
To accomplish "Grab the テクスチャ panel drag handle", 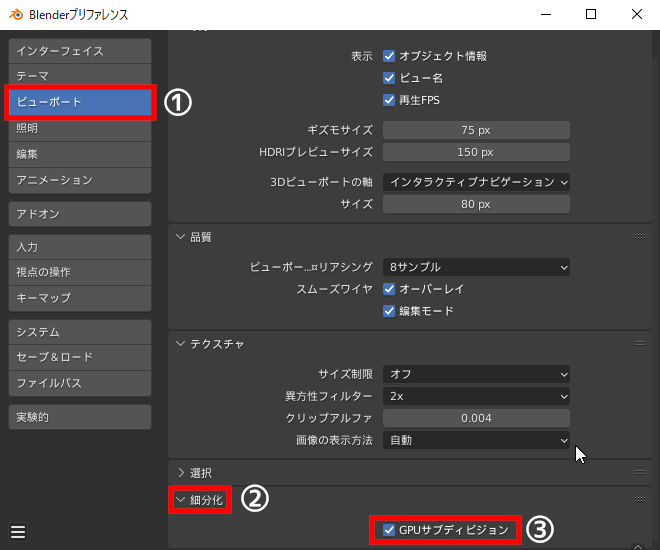I will click(639, 344).
